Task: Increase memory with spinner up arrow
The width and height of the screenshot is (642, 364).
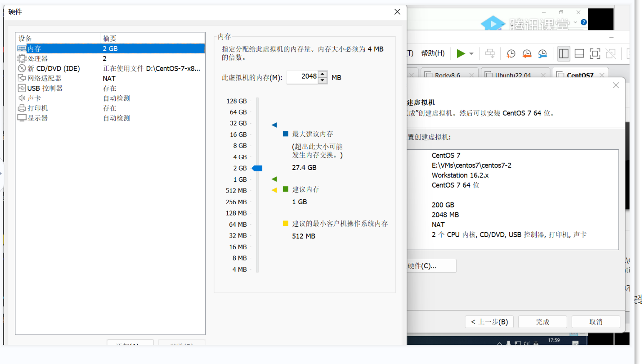Action: (x=323, y=74)
